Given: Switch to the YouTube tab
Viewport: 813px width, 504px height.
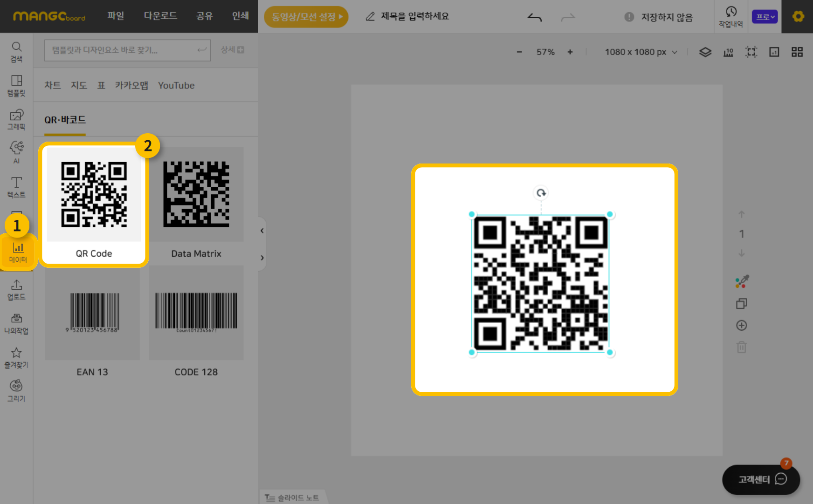Looking at the screenshot, I should coord(176,85).
